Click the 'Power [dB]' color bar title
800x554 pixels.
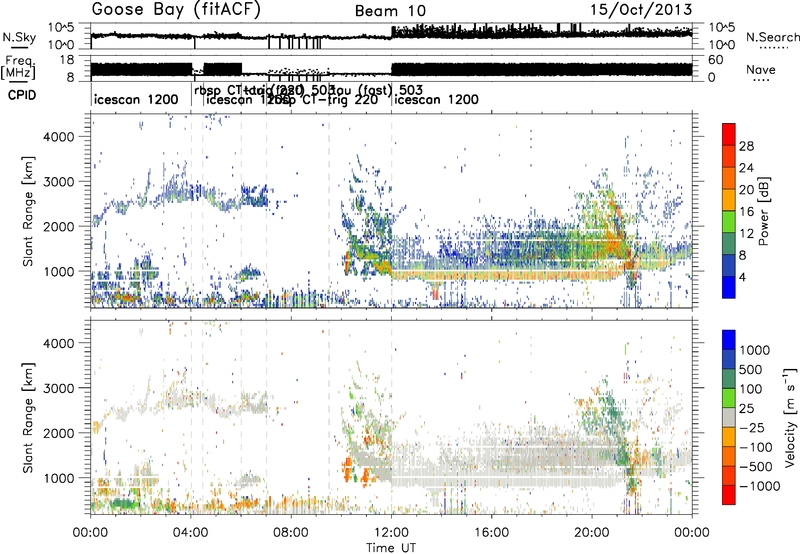(763, 211)
